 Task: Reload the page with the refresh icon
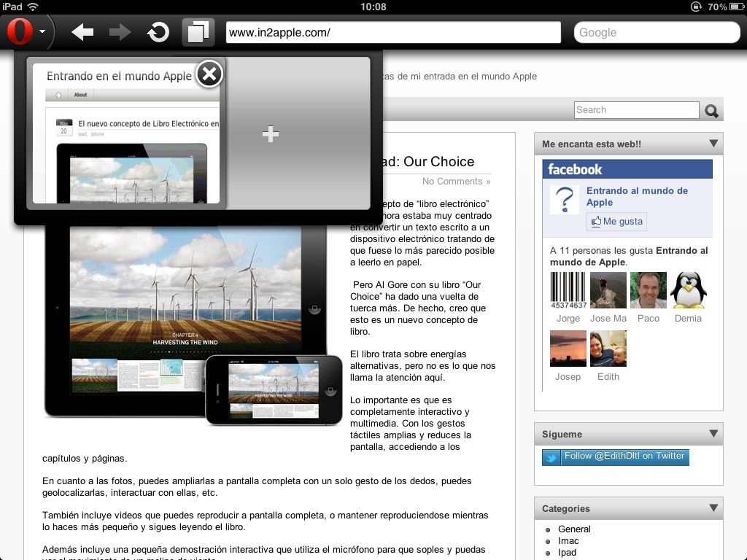pyautogui.click(x=158, y=32)
